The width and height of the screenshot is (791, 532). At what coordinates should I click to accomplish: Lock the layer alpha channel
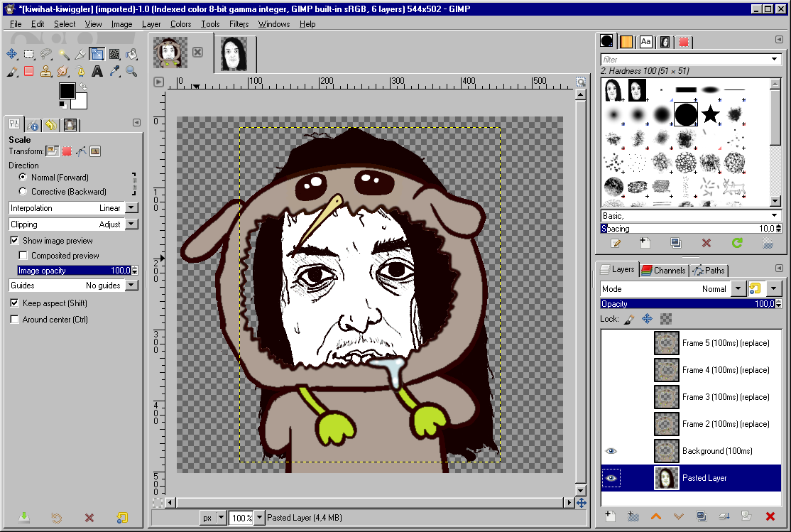tap(666, 319)
